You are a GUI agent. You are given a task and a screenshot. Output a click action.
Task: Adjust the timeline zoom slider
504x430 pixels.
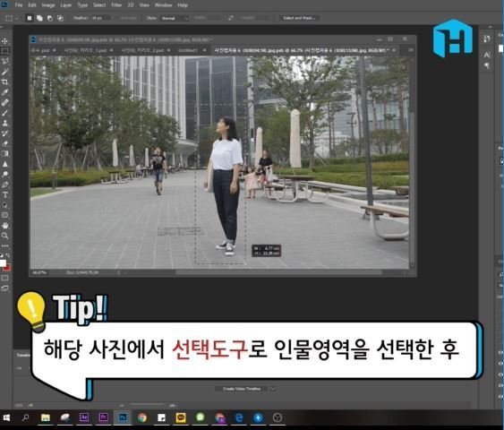[x=147, y=405]
